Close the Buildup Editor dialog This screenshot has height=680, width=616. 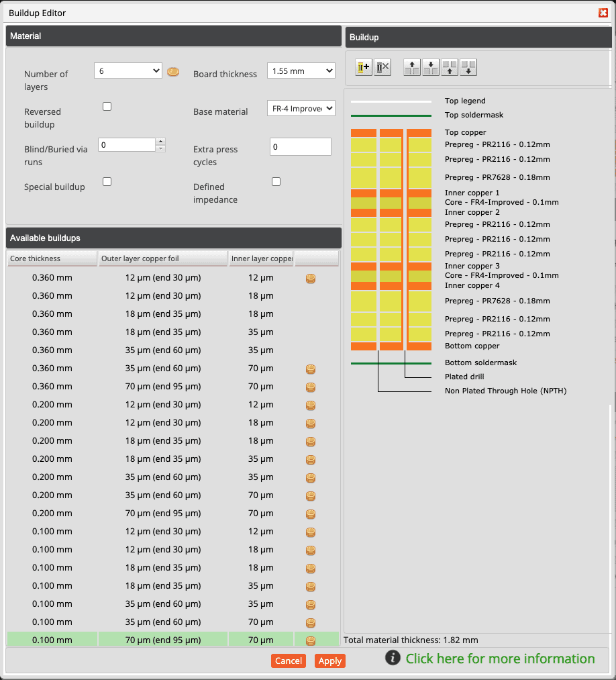(x=603, y=13)
